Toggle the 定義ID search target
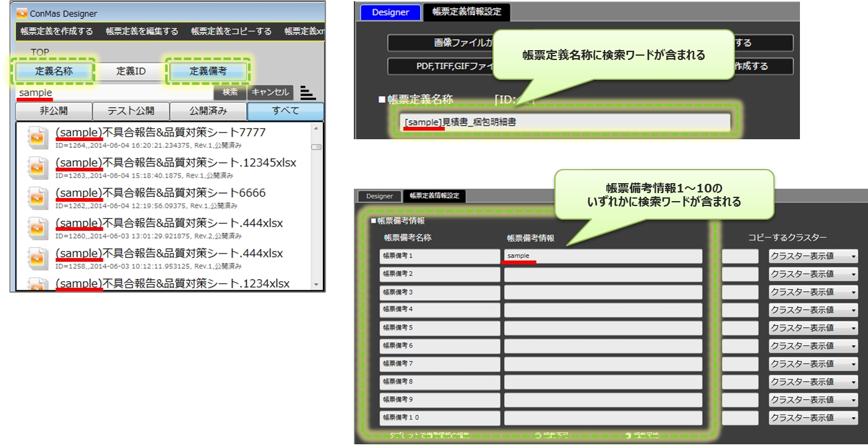The width and height of the screenshot is (868, 448). pos(131,71)
